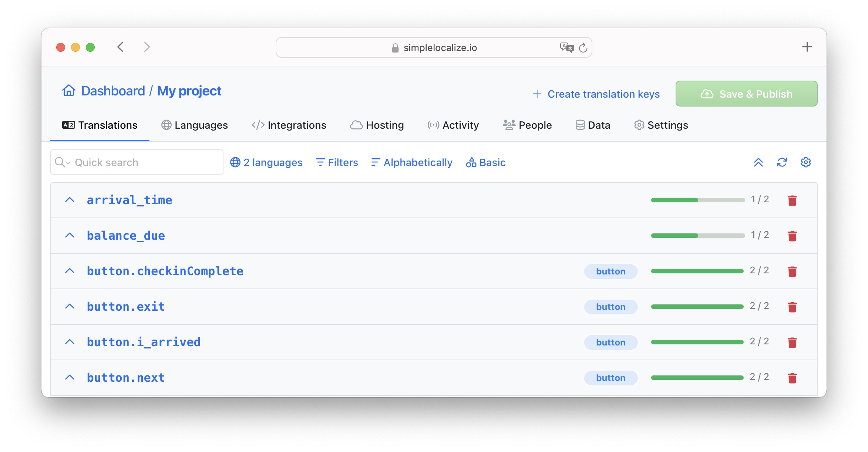Click the delete icon for balance_due

point(793,235)
